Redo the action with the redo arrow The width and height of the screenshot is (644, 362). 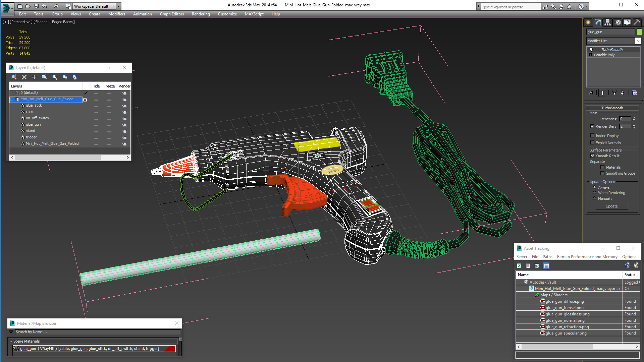coord(56,6)
